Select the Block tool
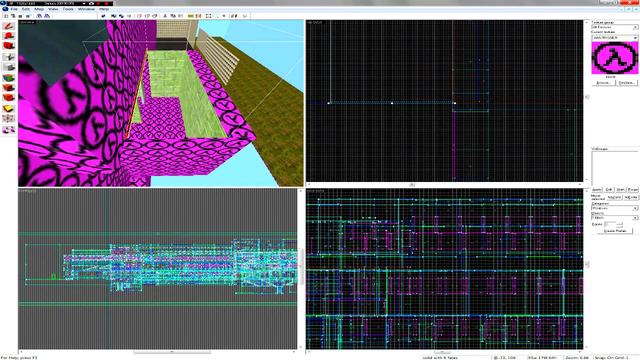The height and width of the screenshot is (360, 640). coord(9,67)
